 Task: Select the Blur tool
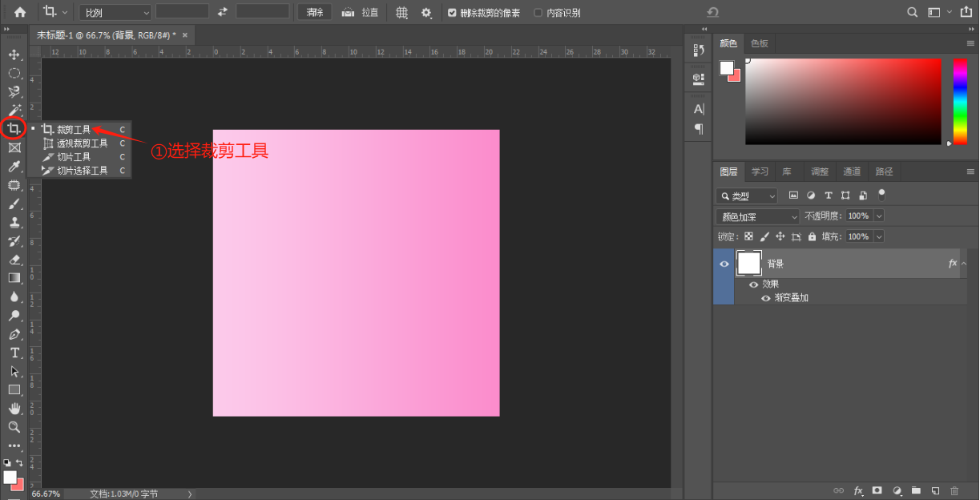[x=14, y=296]
